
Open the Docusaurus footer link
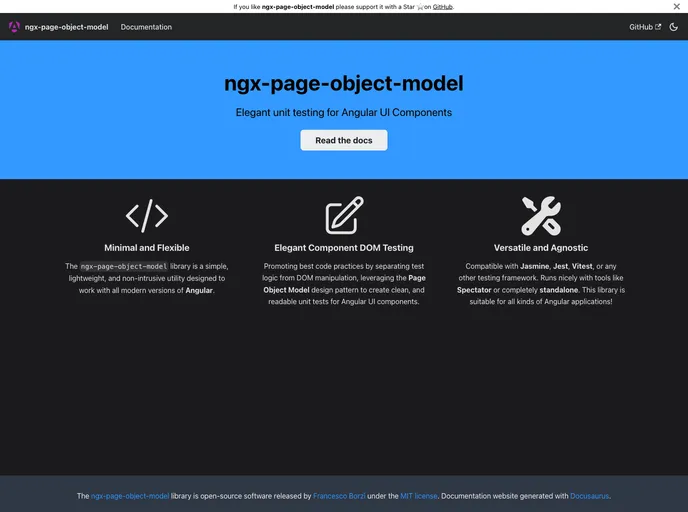(589, 496)
